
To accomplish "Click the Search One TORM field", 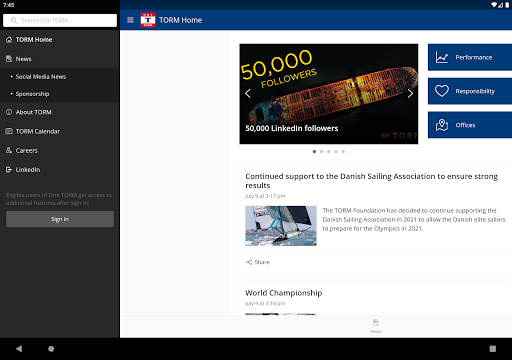I will 60,20.
